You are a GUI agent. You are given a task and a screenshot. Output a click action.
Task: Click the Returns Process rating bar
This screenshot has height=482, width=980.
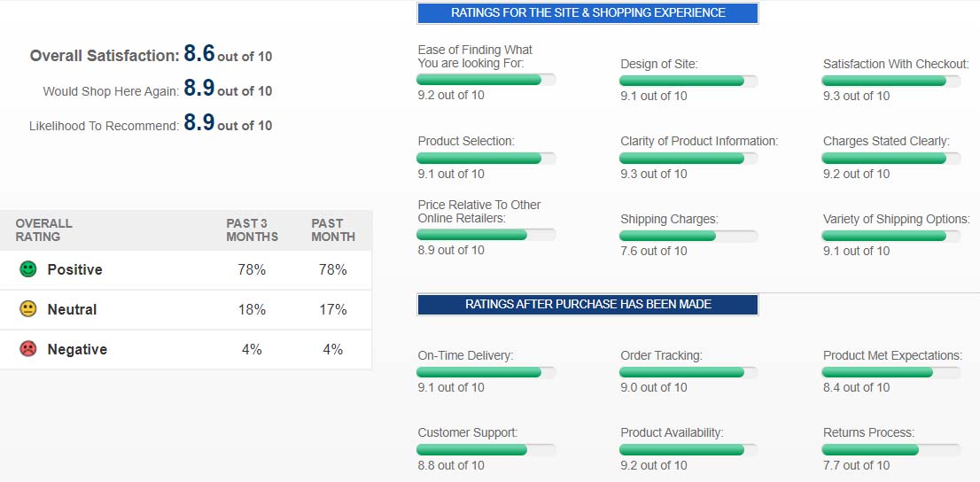click(x=891, y=449)
